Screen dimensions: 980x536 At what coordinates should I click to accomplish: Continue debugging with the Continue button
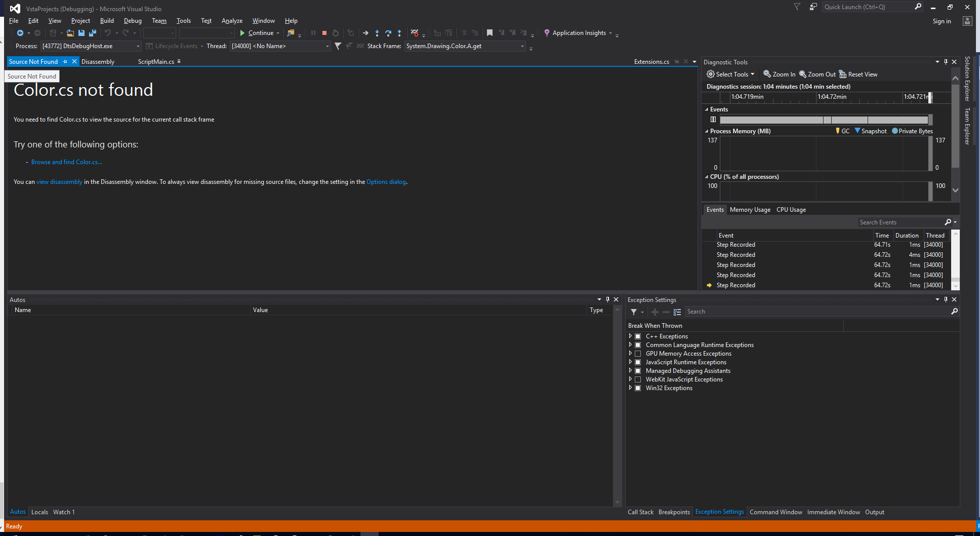point(259,33)
